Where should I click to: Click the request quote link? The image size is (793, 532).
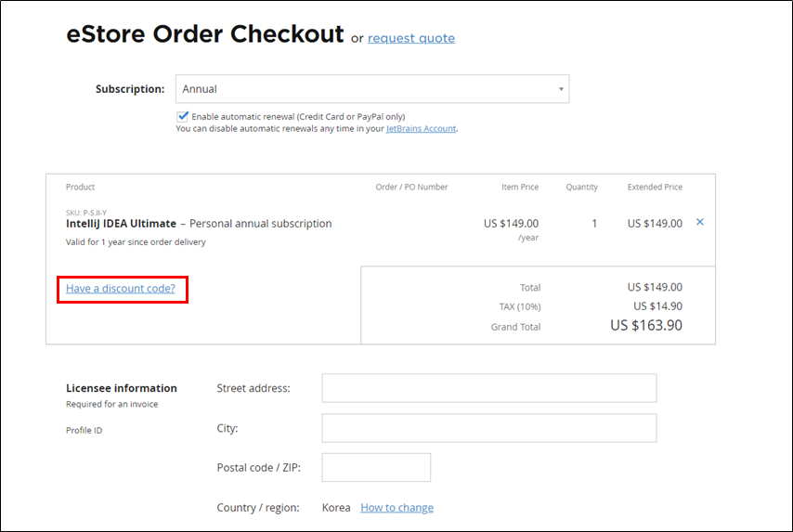411,38
